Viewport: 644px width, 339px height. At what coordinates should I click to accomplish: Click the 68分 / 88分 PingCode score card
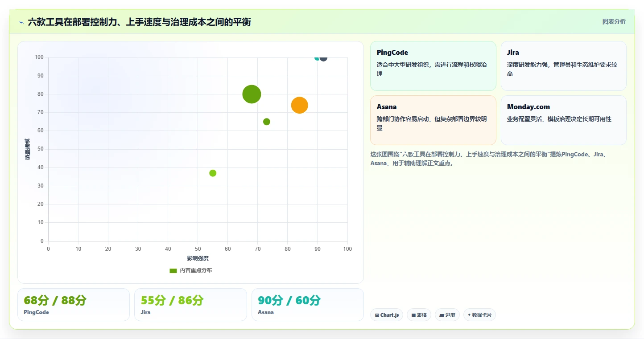tap(74, 305)
